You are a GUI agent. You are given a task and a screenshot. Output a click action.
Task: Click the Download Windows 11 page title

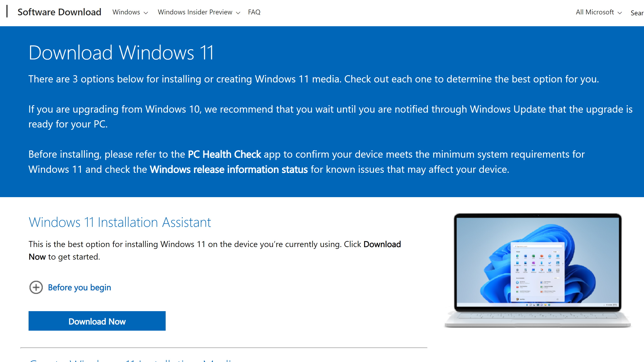pos(121,52)
